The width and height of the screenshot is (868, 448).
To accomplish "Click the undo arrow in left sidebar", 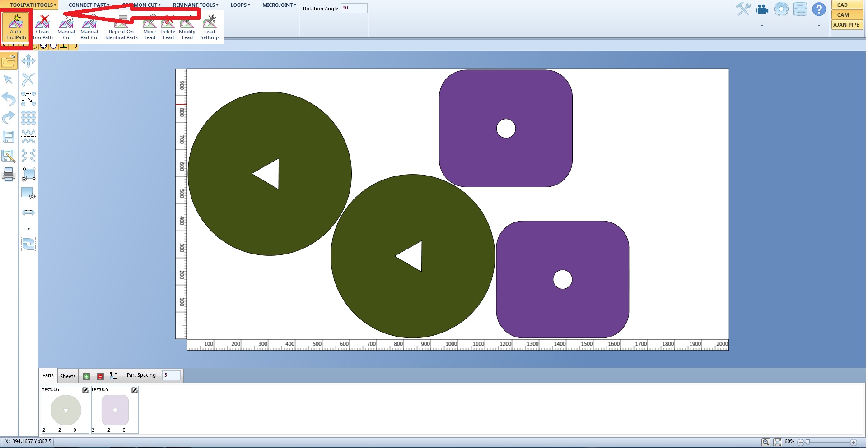I will [x=9, y=98].
